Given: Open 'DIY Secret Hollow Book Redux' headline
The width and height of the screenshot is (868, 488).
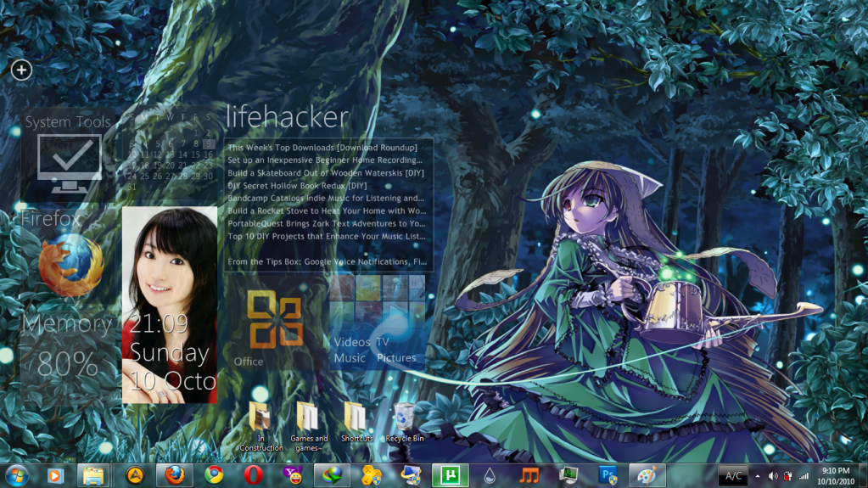Looking at the screenshot, I should coord(297,185).
